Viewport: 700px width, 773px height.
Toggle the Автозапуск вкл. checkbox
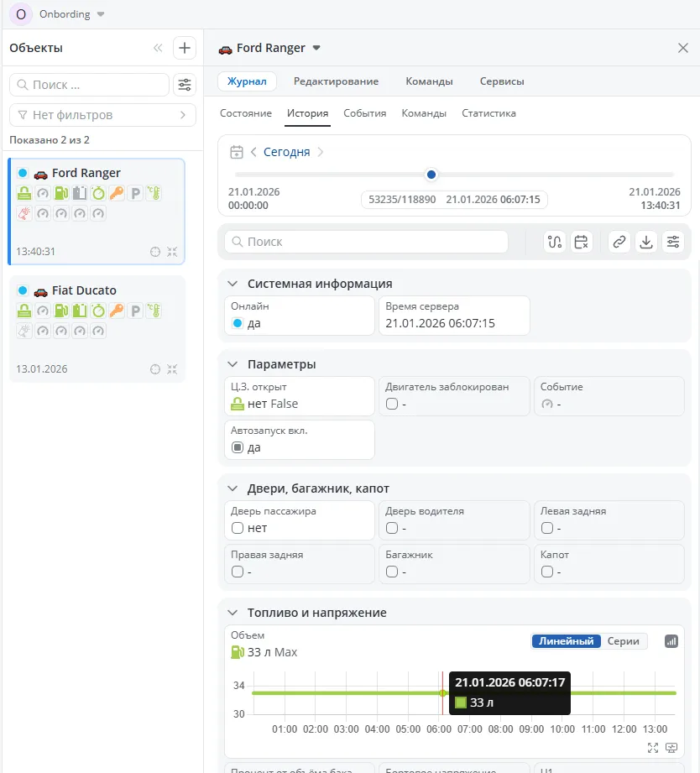pyautogui.click(x=238, y=447)
